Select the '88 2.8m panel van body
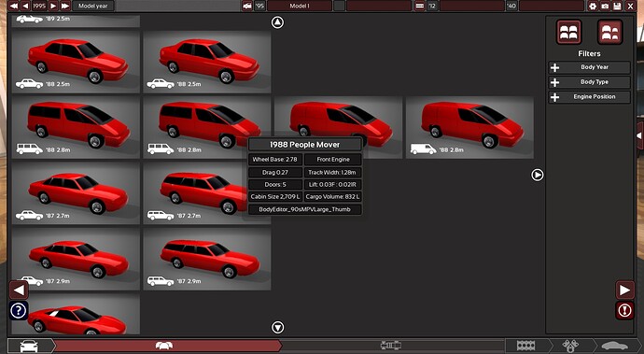 click(469, 127)
